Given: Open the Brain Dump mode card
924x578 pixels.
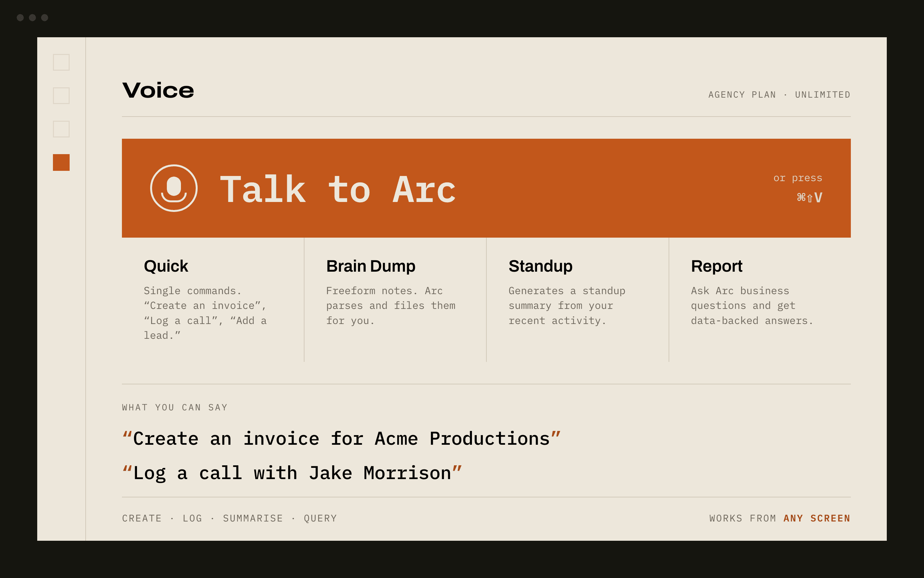Looking at the screenshot, I should tap(395, 300).
